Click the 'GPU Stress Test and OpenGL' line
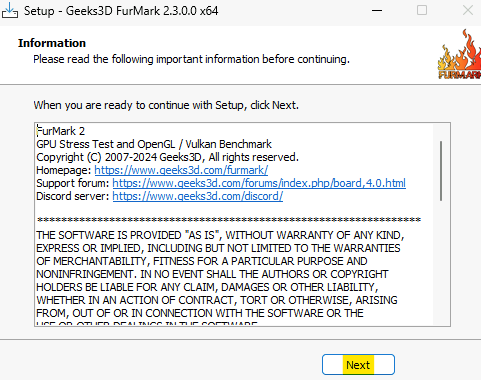Screen dimensions: 481x380 point(154,144)
